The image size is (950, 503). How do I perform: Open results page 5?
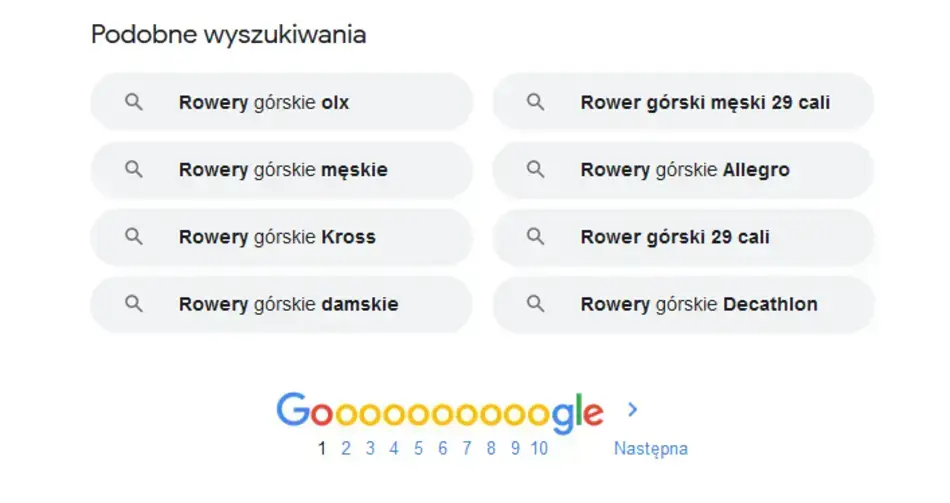[418, 448]
